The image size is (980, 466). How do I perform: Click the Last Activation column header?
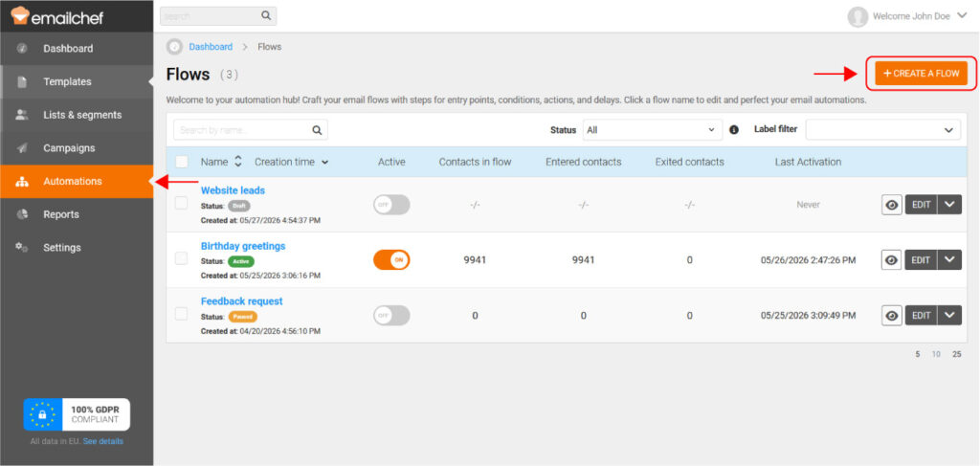pyautogui.click(x=808, y=162)
